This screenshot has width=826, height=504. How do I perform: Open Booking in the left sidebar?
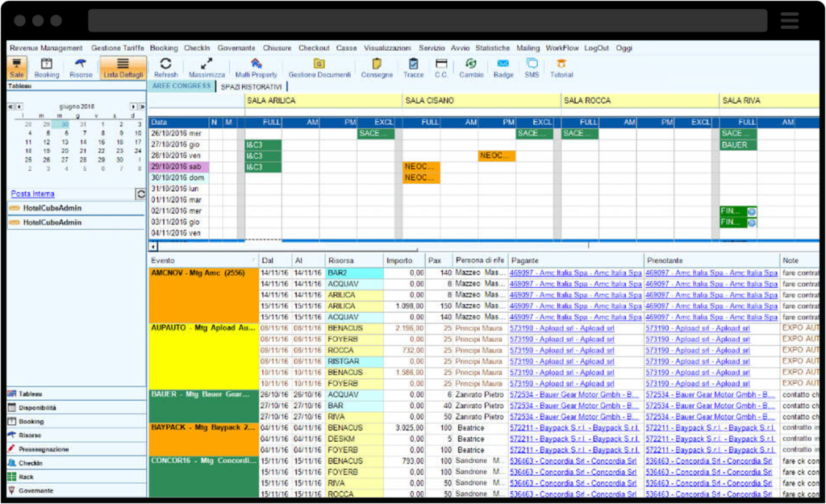pyautogui.click(x=77, y=421)
